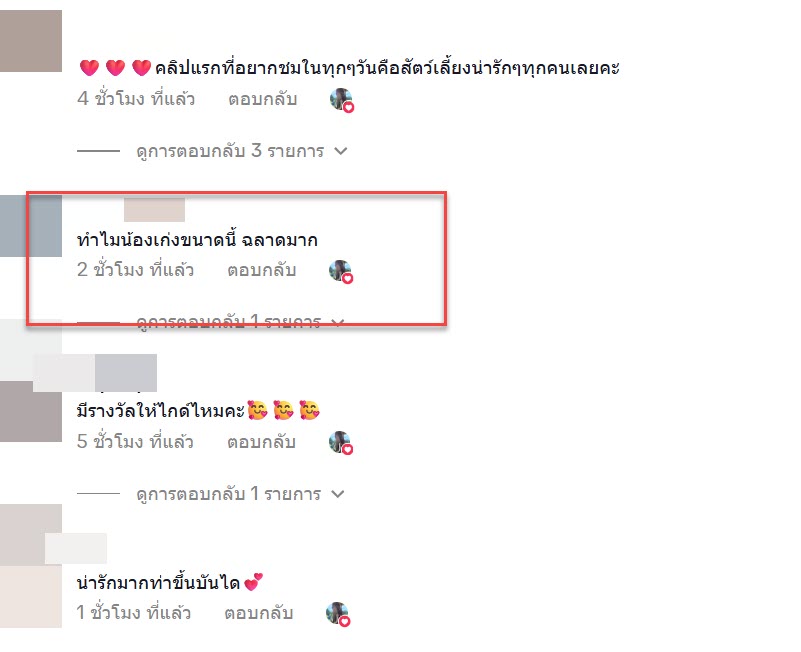This screenshot has width=801, height=652.
Task: Reply (ตอบกลับ) to the 1 ชั่วโมง comment
Action: click(258, 613)
